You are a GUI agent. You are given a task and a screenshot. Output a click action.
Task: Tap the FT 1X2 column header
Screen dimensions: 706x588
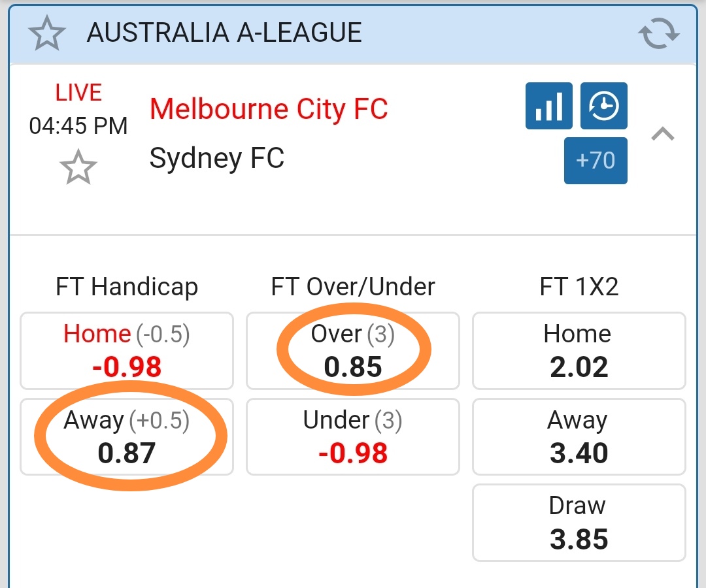coord(579,287)
